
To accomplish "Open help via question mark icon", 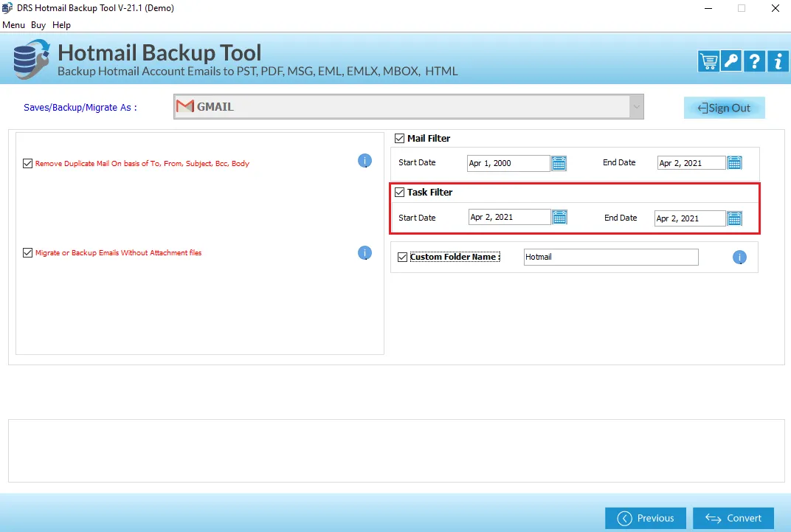I will [x=754, y=61].
